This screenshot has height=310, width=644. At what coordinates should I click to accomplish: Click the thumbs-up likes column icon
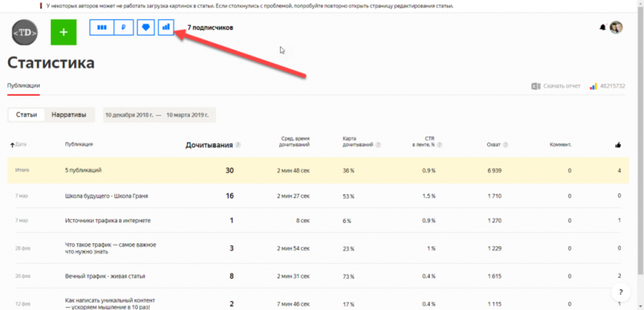618,144
